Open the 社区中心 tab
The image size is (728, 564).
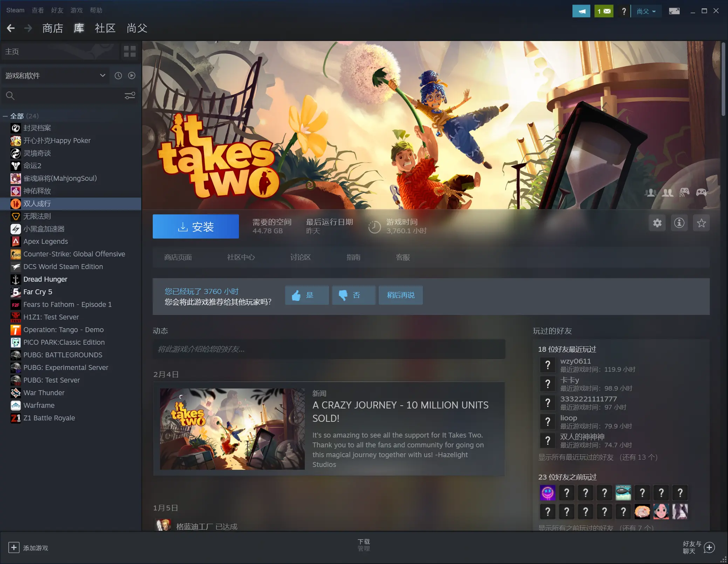(x=241, y=257)
